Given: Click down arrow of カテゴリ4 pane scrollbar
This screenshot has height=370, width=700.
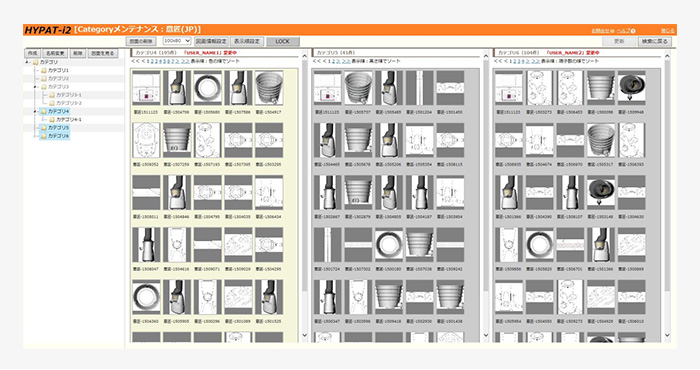Looking at the screenshot, I should tap(304, 335).
